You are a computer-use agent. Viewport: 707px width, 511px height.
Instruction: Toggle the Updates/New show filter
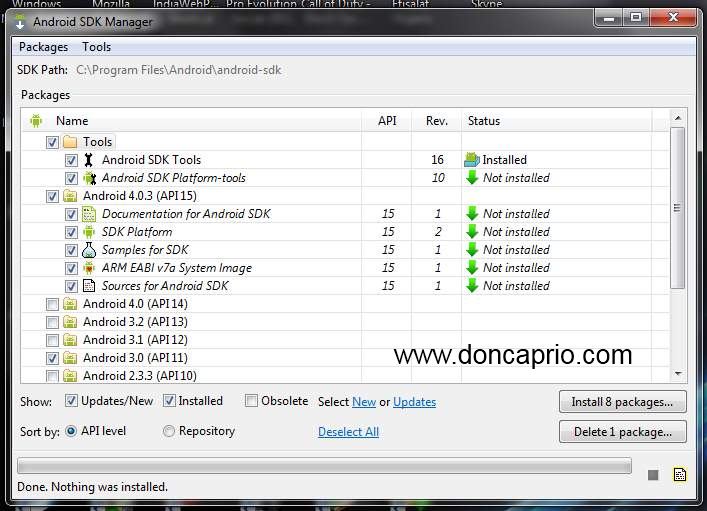click(71, 401)
